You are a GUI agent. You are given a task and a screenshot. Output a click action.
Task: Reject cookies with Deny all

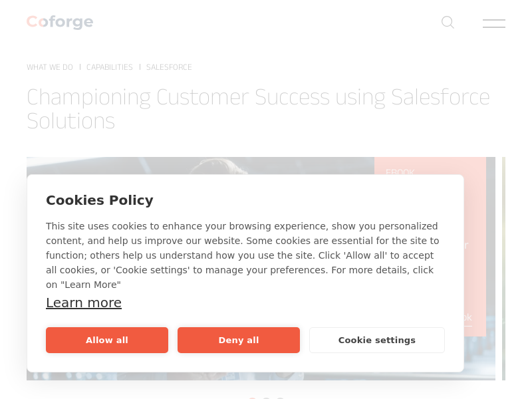coord(239,340)
